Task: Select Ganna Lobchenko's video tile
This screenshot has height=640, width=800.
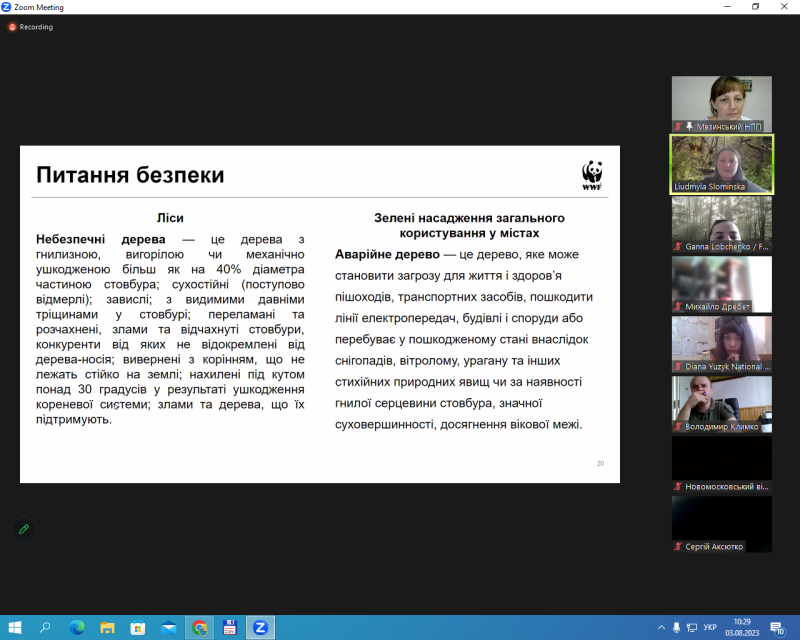Action: click(721, 223)
